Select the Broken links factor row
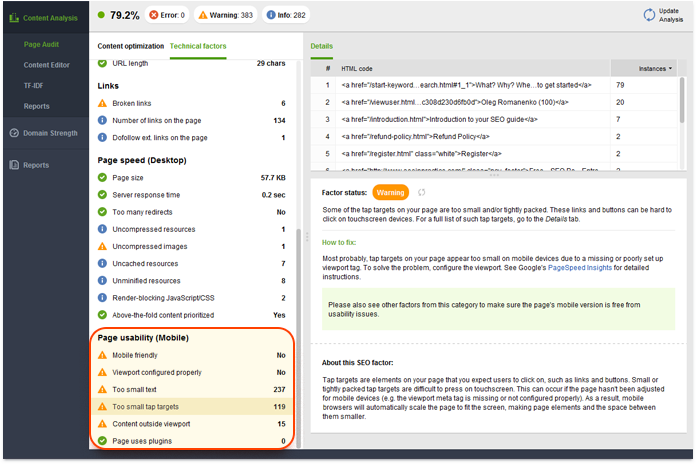Screen dimensions: 696x464 (191, 103)
